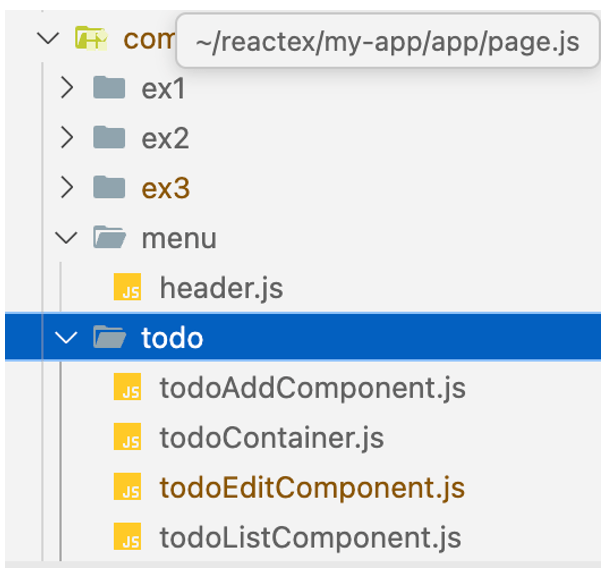The height and width of the screenshot is (574, 615).
Task: Expand the ex3 folder chevron
Action: tap(67, 188)
